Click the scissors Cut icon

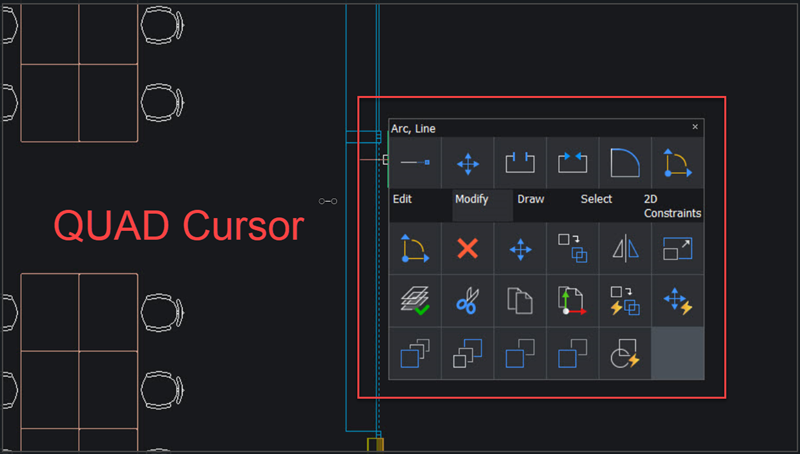(467, 301)
